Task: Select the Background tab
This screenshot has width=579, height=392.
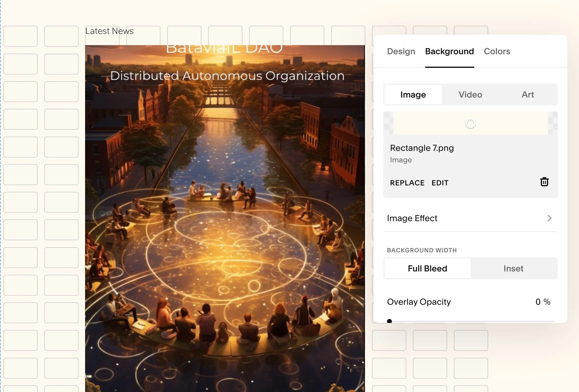Action: click(449, 51)
